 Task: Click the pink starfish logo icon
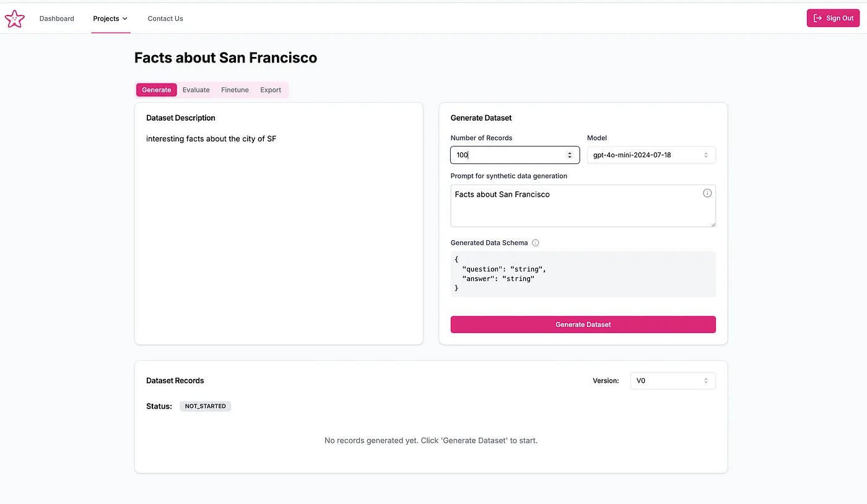14,19
